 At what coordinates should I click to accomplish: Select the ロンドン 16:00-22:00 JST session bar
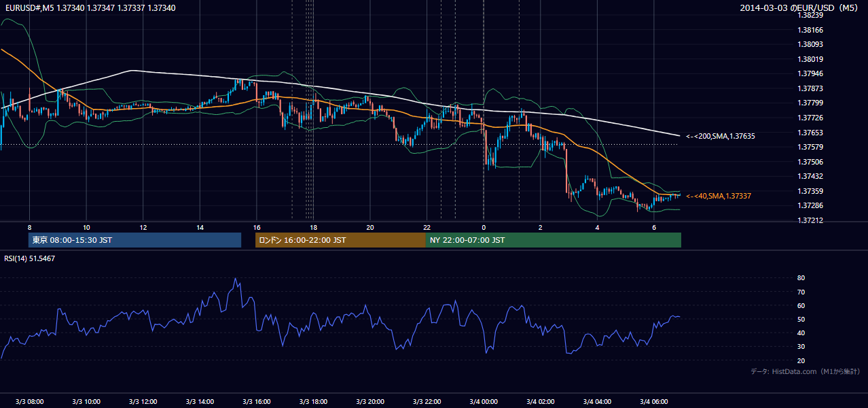[340, 240]
